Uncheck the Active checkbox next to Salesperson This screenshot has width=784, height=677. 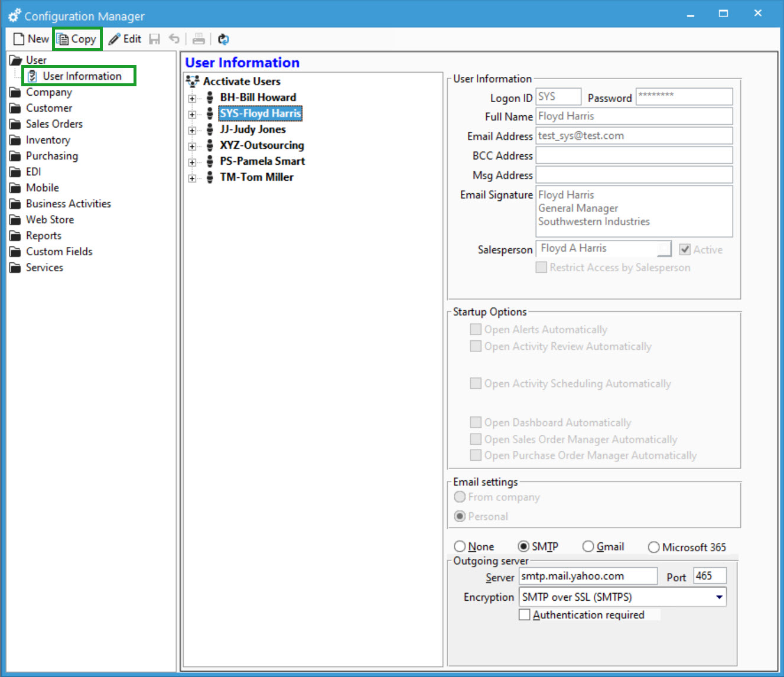tap(684, 249)
